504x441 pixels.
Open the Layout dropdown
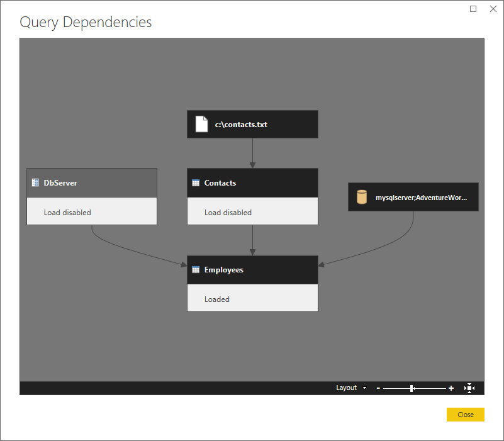coord(347,388)
